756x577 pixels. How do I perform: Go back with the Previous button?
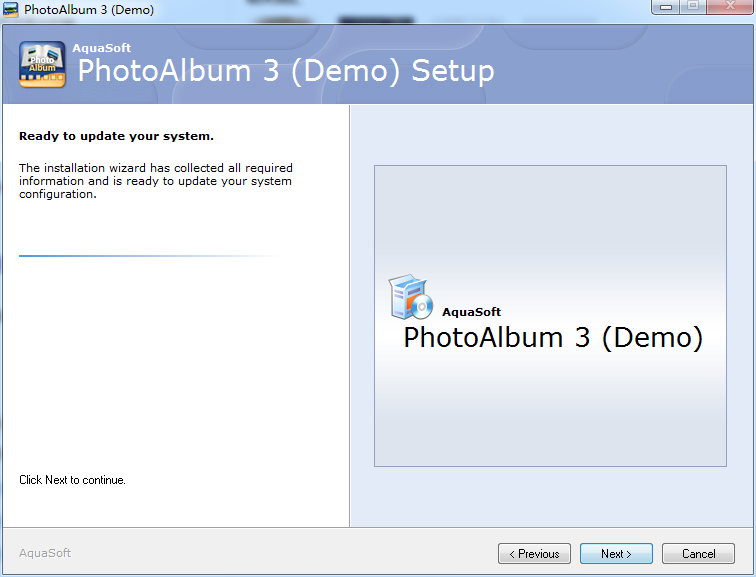[534, 553]
